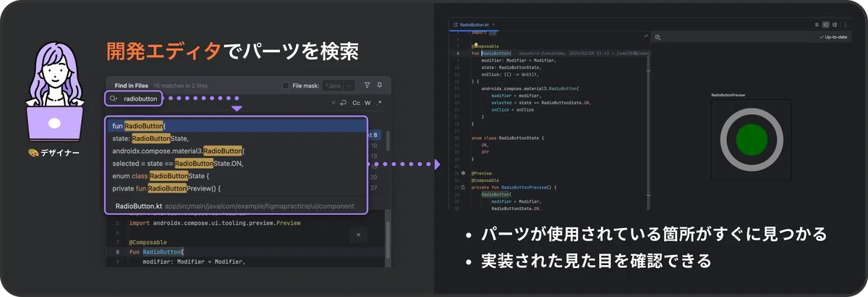Click the gear gutter icon near @Preview
Viewport: 868px width, 297px height.
click(x=463, y=173)
